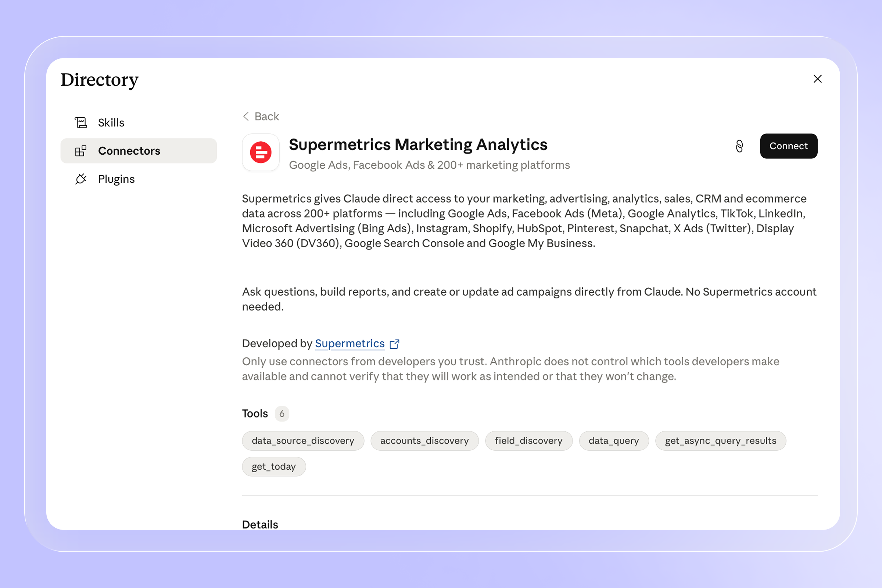Image resolution: width=882 pixels, height=588 pixels.
Task: Connect the Supermetrics connector
Action: coord(789,146)
